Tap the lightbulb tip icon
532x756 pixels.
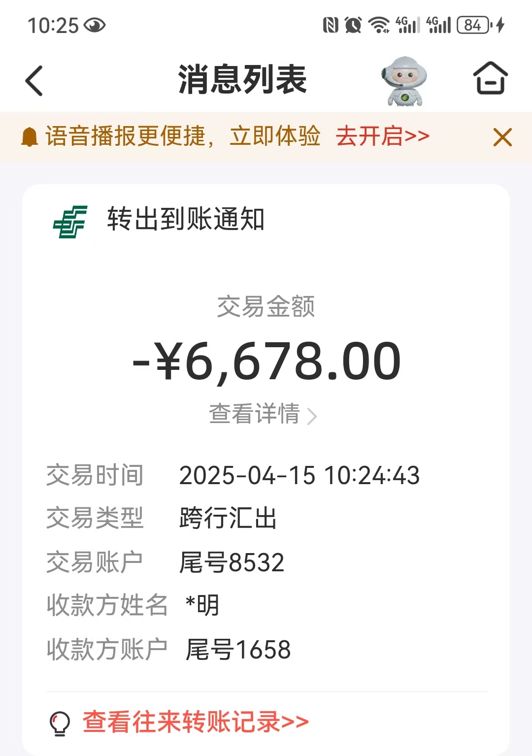pos(60,723)
